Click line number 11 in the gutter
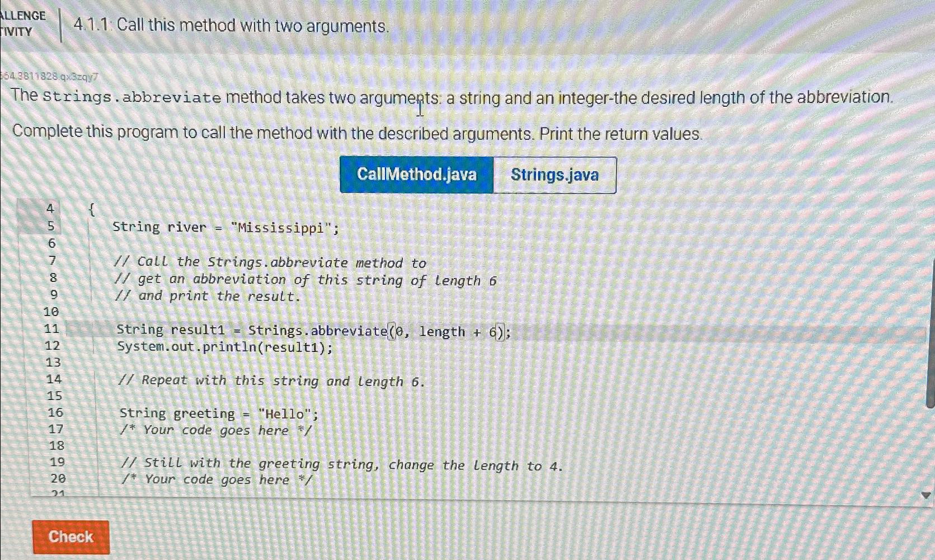Screen dimensions: 935x560 click(51, 330)
